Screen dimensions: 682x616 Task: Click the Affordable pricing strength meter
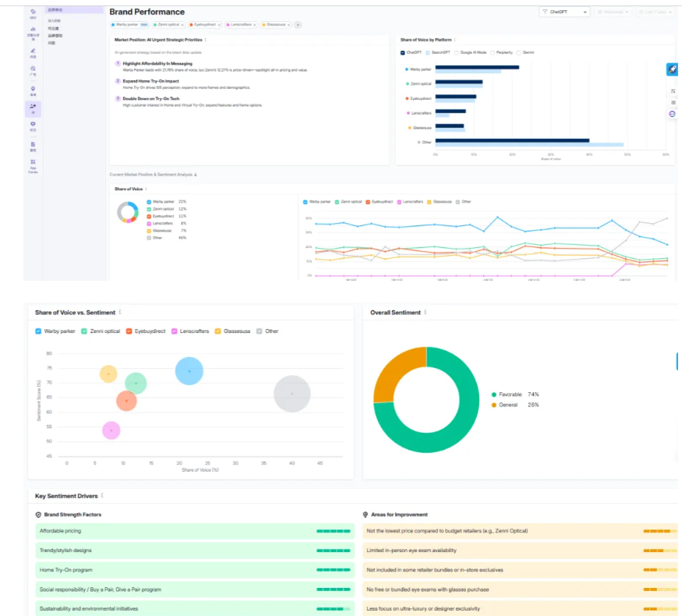(x=333, y=531)
